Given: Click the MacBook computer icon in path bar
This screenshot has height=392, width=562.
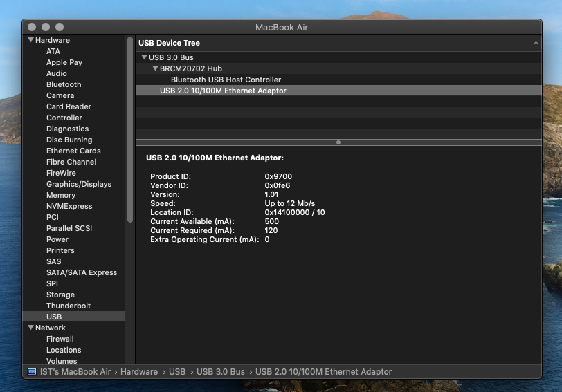Looking at the screenshot, I should click(x=32, y=372).
